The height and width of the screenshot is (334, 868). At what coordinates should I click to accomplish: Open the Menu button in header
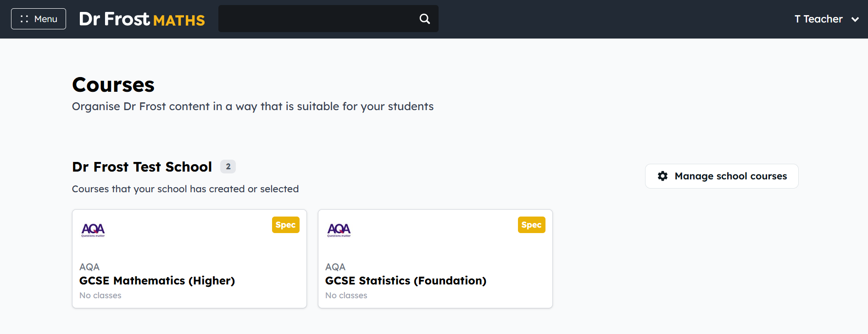(x=39, y=19)
